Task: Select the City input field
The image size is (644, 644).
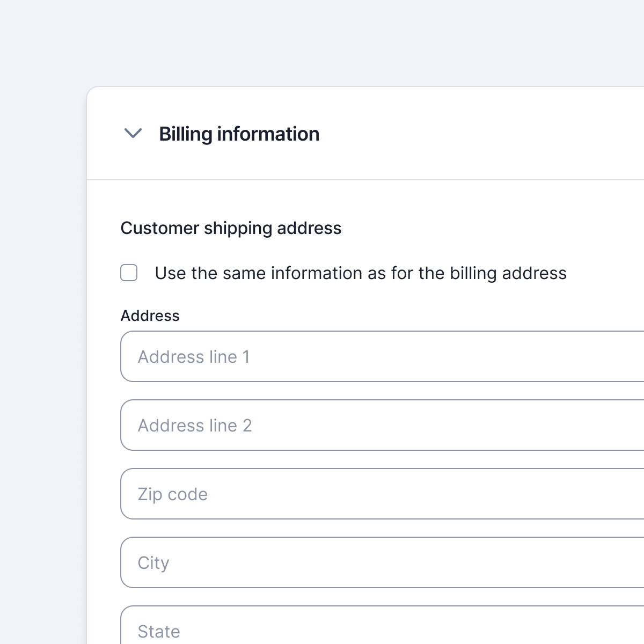Action: pos(382,562)
